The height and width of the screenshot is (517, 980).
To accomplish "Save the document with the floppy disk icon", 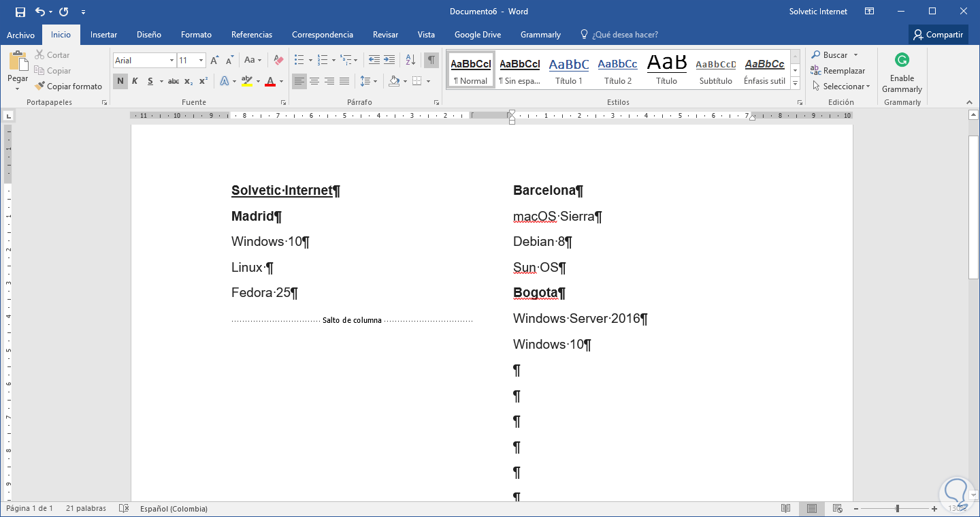I will click(20, 12).
